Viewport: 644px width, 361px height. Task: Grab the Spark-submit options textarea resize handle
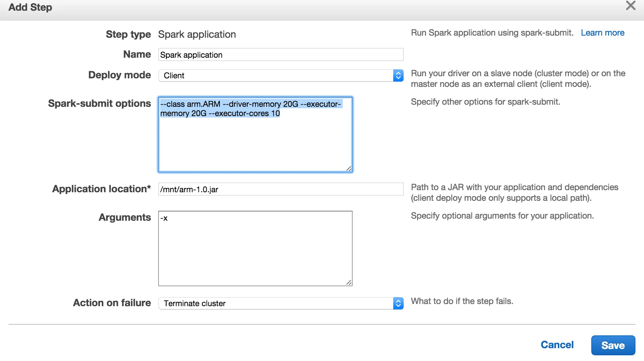tap(349, 168)
